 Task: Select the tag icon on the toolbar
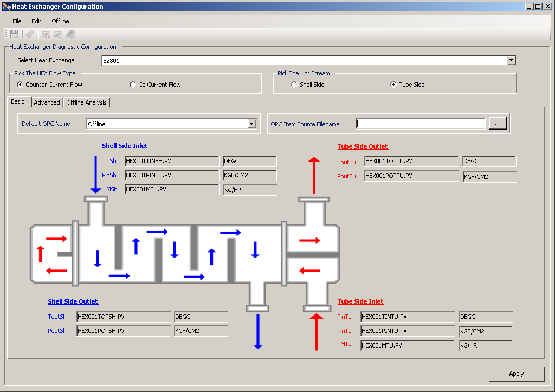click(30, 34)
